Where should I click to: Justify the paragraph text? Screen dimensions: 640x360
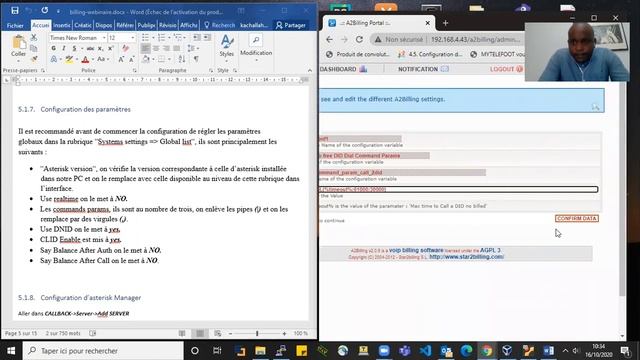point(176,48)
